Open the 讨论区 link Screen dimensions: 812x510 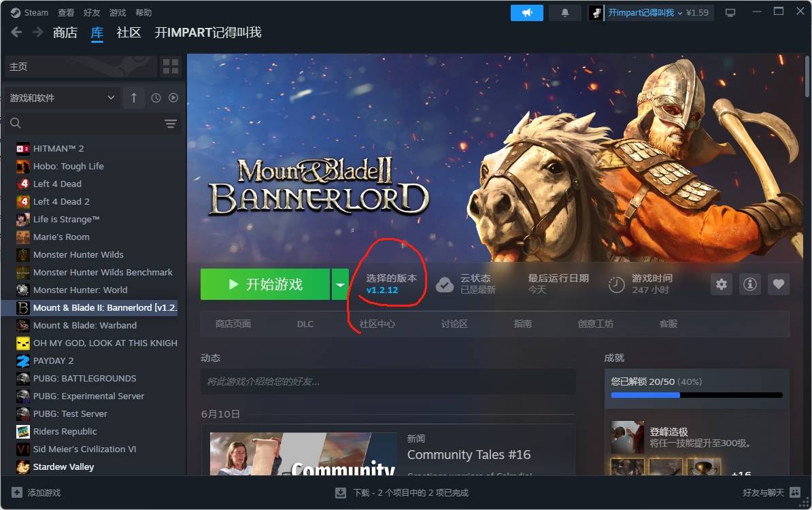(454, 324)
